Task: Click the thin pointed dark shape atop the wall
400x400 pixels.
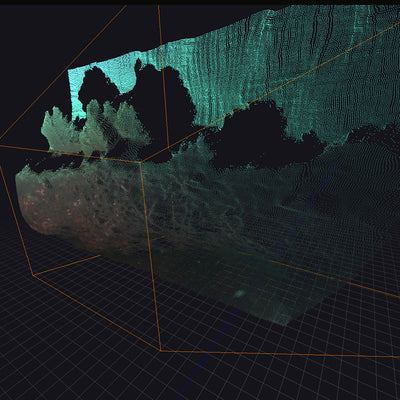Action: pyautogui.click(x=137, y=66)
